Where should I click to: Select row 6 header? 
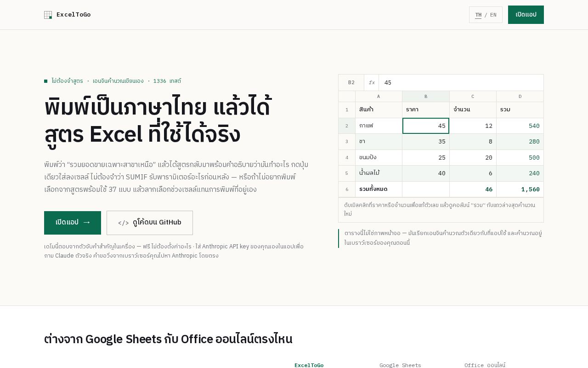[x=347, y=190]
